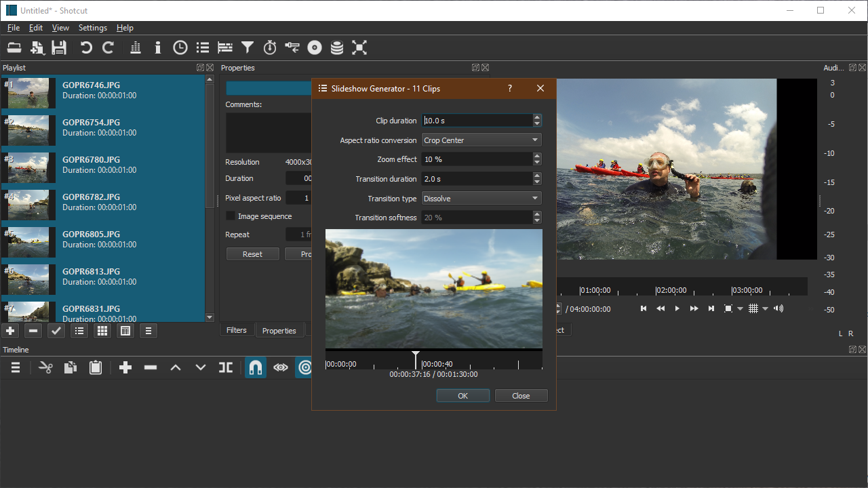Switch playlist to tiles grid view
The image size is (868, 488).
pos(102,331)
